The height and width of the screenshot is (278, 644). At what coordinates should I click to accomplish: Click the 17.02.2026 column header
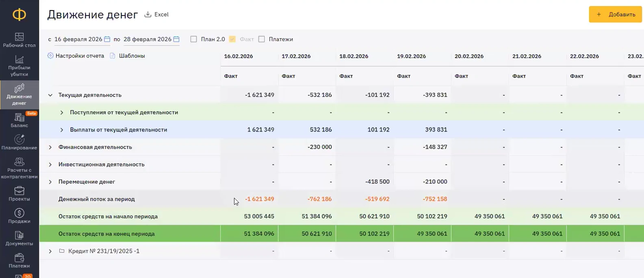click(296, 56)
